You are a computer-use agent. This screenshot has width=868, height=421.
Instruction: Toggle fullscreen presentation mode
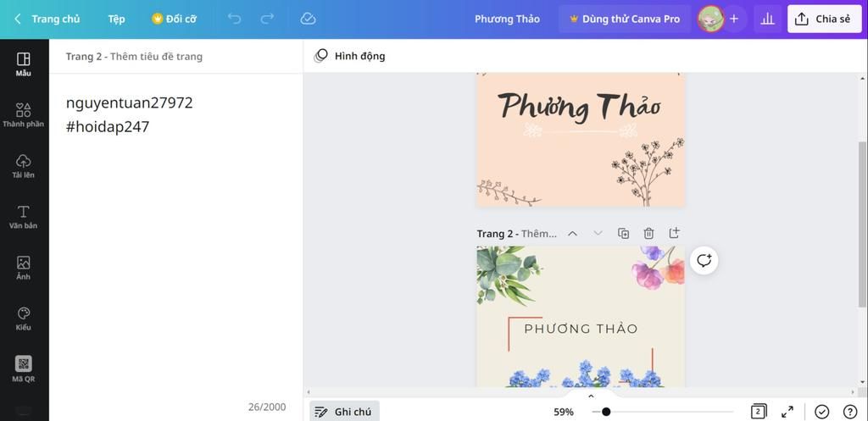(787, 412)
